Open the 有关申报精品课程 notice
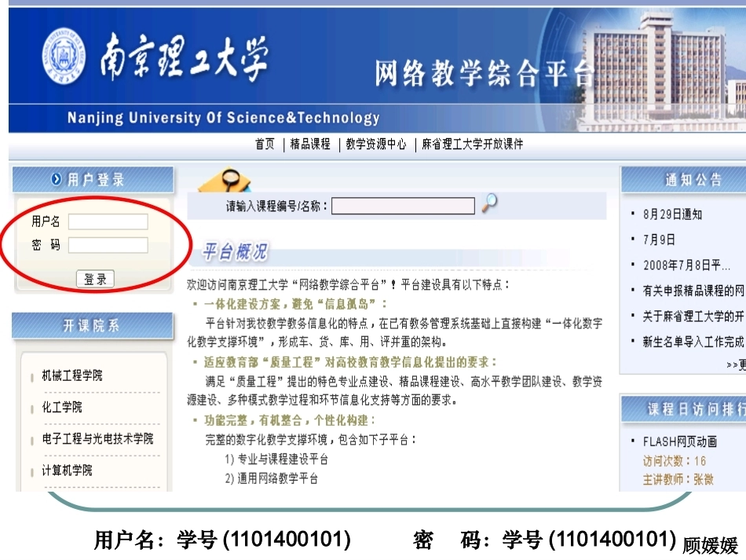This screenshot has height=560, width=746. coord(693,291)
